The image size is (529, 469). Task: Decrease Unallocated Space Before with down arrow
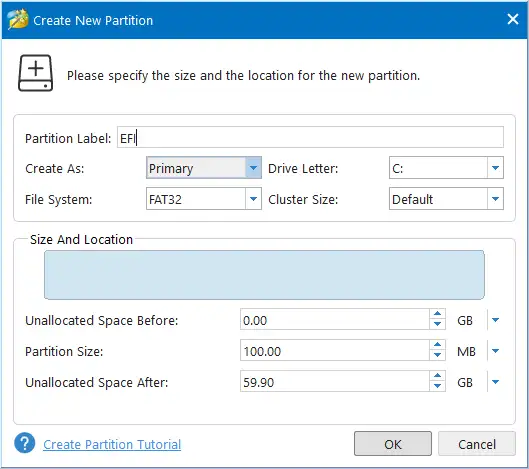click(437, 324)
